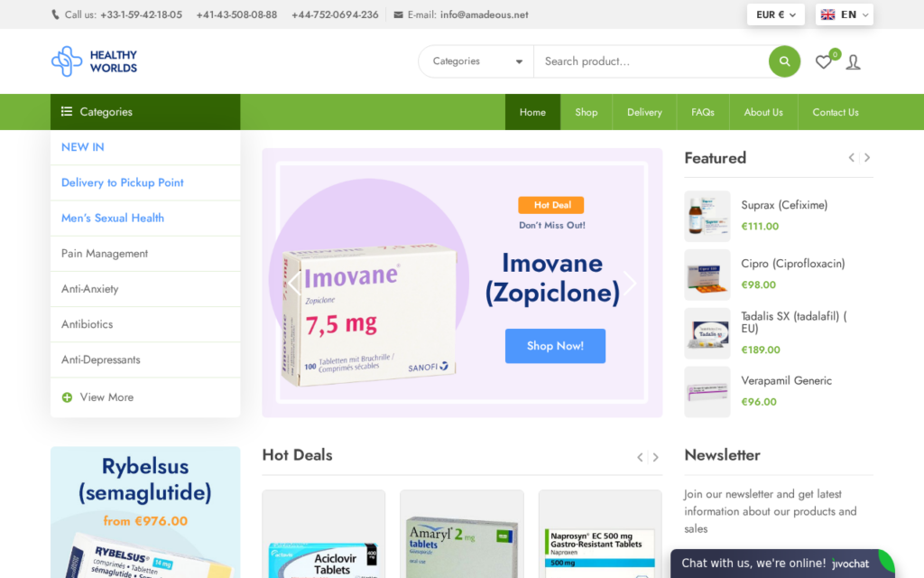Open Anti-Depressants category

pos(101,359)
